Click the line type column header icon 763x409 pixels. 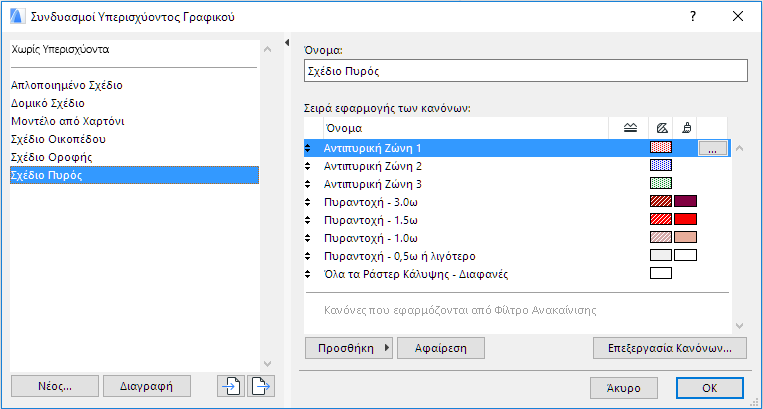pos(629,128)
